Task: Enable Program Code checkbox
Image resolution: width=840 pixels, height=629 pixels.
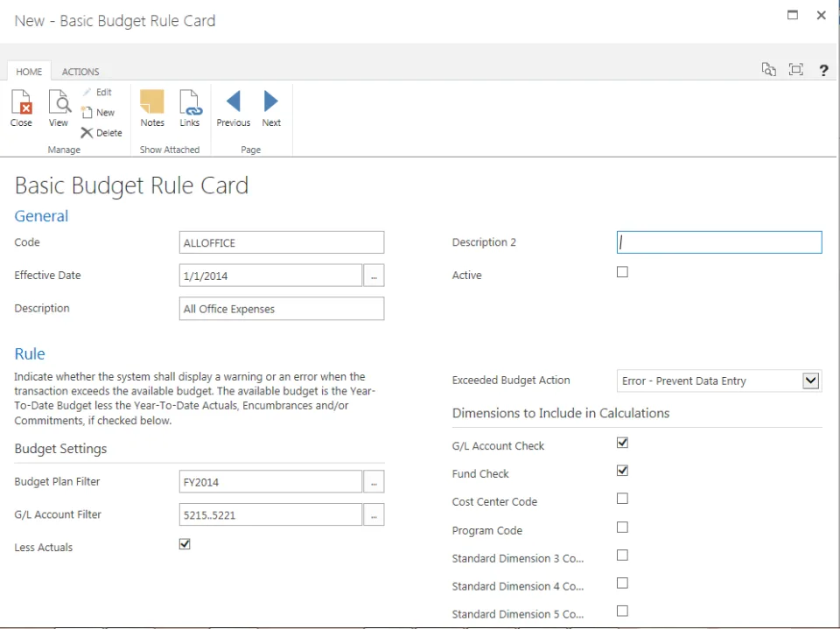Action: point(622,528)
